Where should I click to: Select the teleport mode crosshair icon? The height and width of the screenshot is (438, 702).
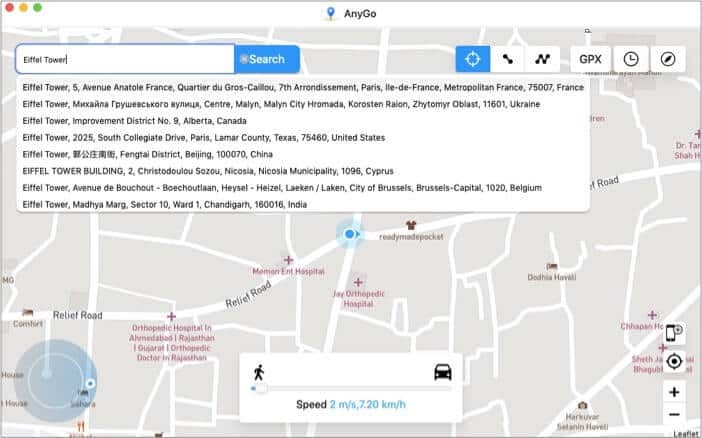coord(473,59)
